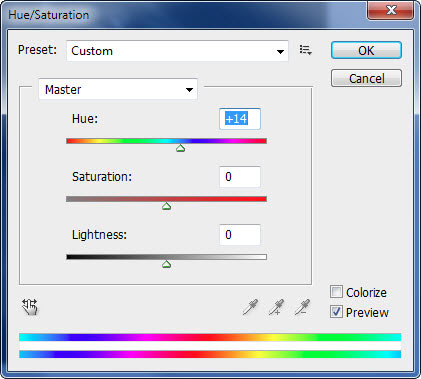421x379 pixels.
Task: Click the Saturation slider handle
Action: click(166, 206)
